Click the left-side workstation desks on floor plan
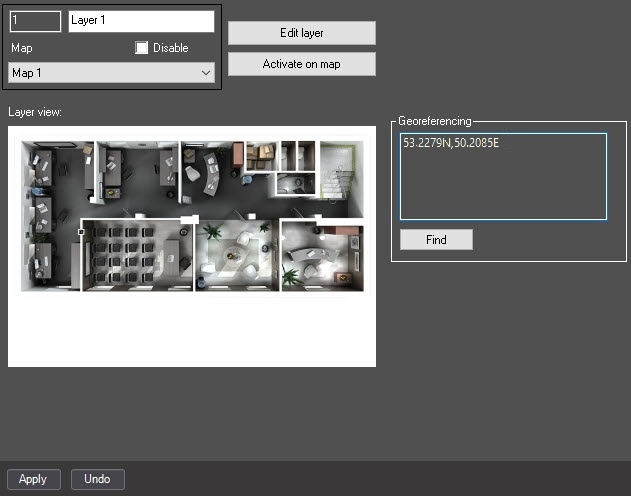Viewport: 631px width, 496px height. (42, 210)
